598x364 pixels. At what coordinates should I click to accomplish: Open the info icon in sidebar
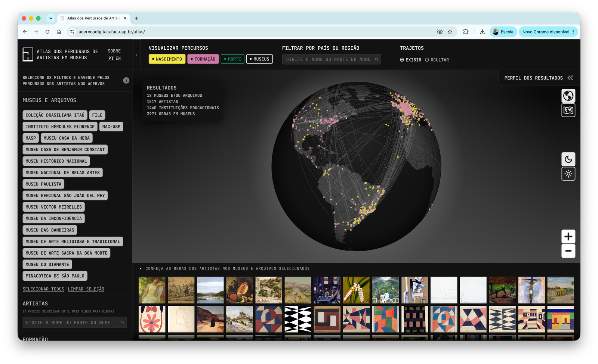126,81
